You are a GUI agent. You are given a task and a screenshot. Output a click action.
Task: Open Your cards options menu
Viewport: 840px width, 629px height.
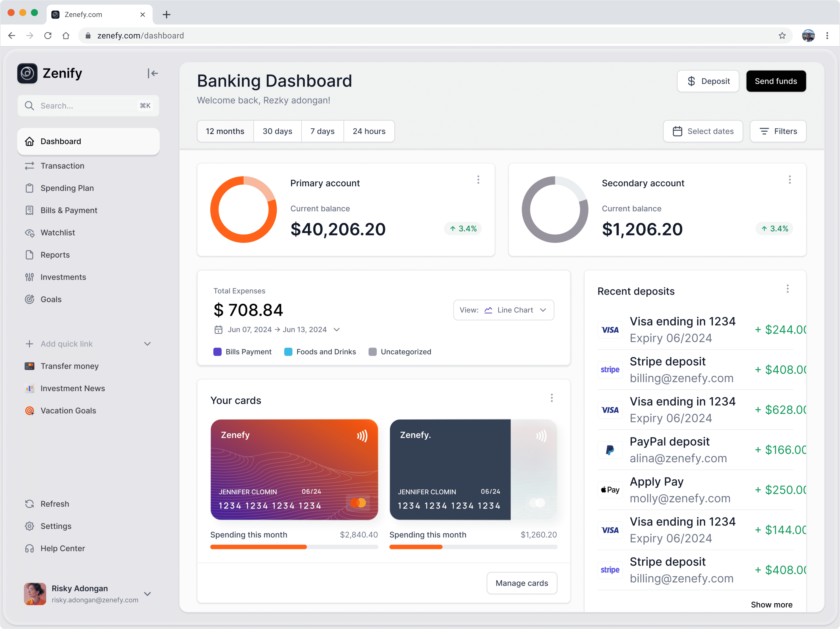(x=552, y=398)
